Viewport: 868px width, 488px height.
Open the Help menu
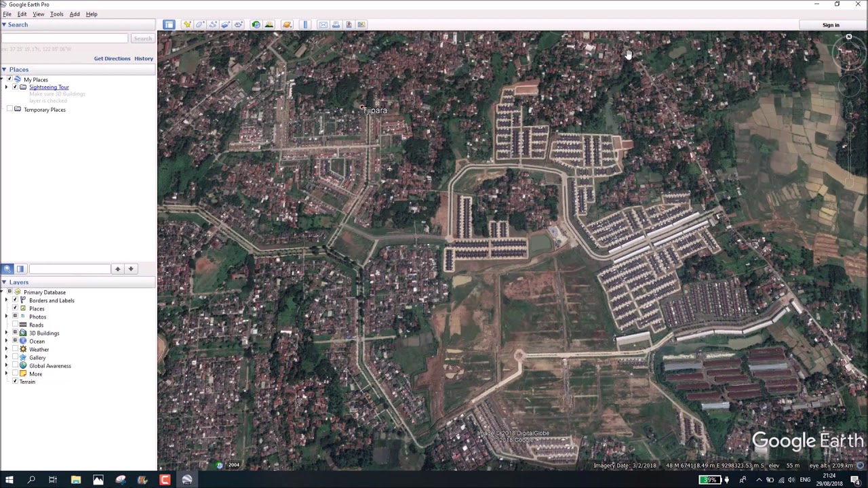click(x=92, y=14)
